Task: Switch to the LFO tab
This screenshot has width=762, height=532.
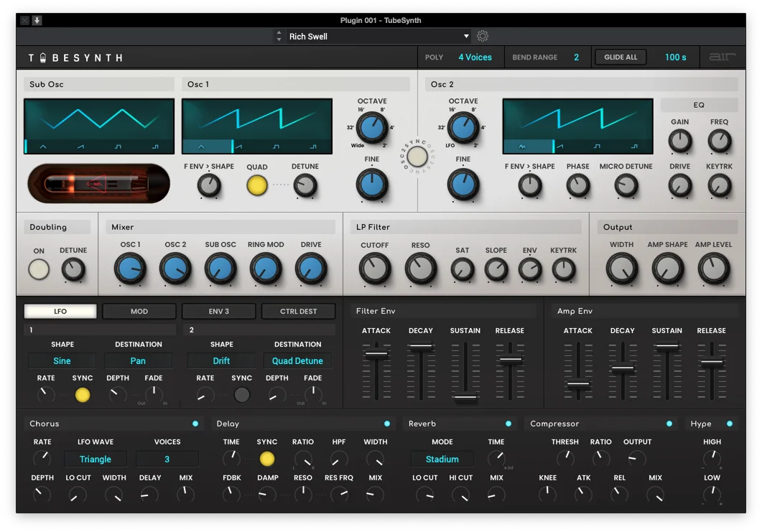Action: (60, 312)
